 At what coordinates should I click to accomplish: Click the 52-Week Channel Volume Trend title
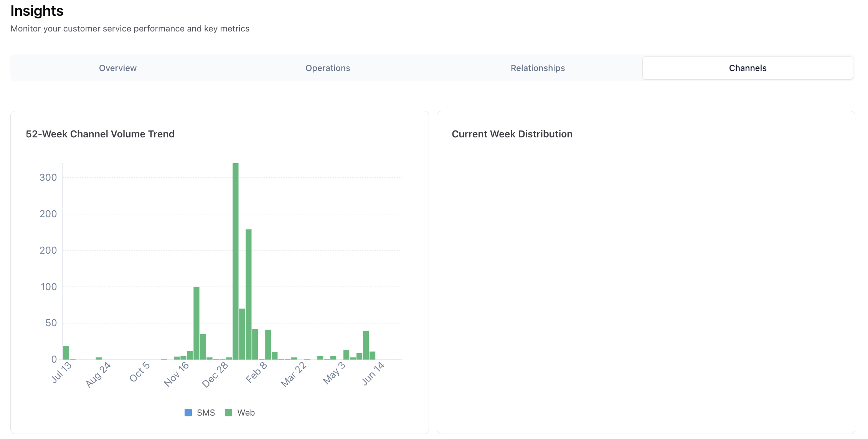pos(100,134)
